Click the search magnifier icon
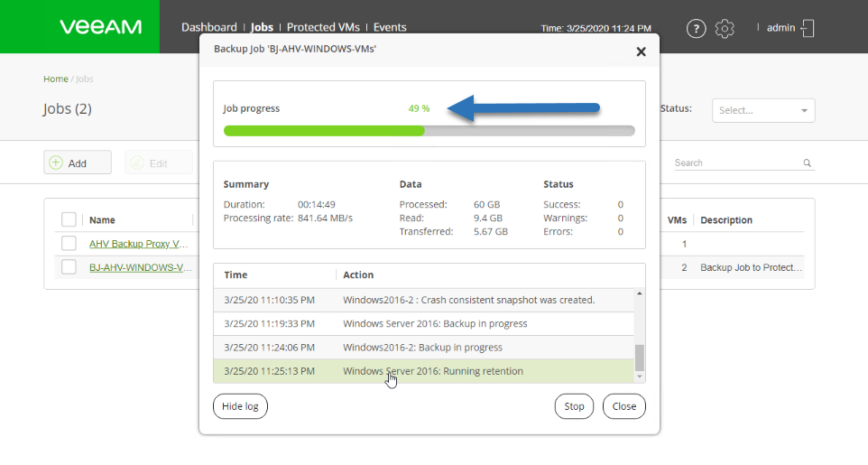This screenshot has height=465, width=868. (x=808, y=163)
